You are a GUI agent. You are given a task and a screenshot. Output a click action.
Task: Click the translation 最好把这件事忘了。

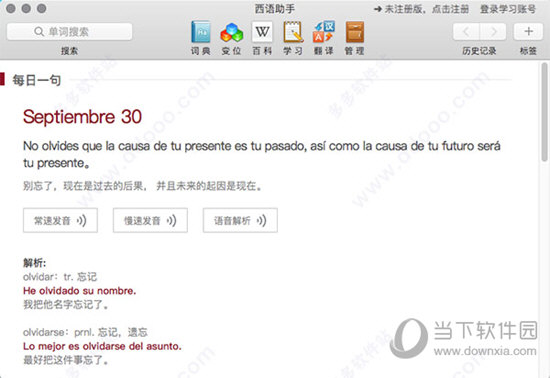(x=66, y=360)
